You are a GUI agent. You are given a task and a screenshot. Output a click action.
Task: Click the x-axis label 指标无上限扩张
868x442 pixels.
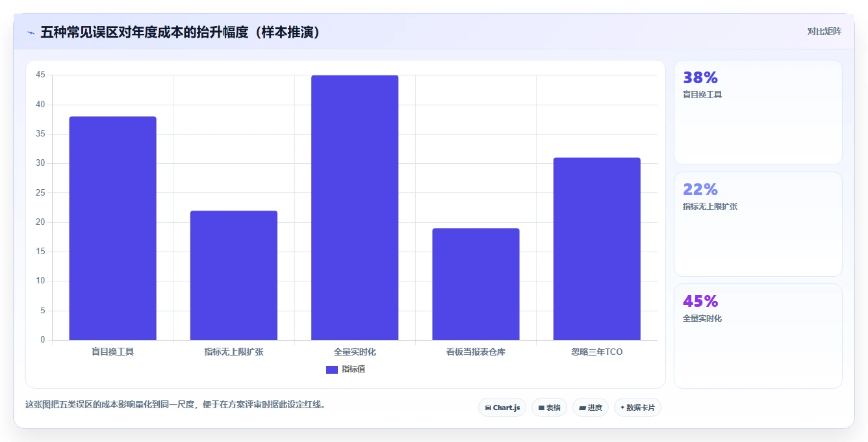click(x=234, y=352)
